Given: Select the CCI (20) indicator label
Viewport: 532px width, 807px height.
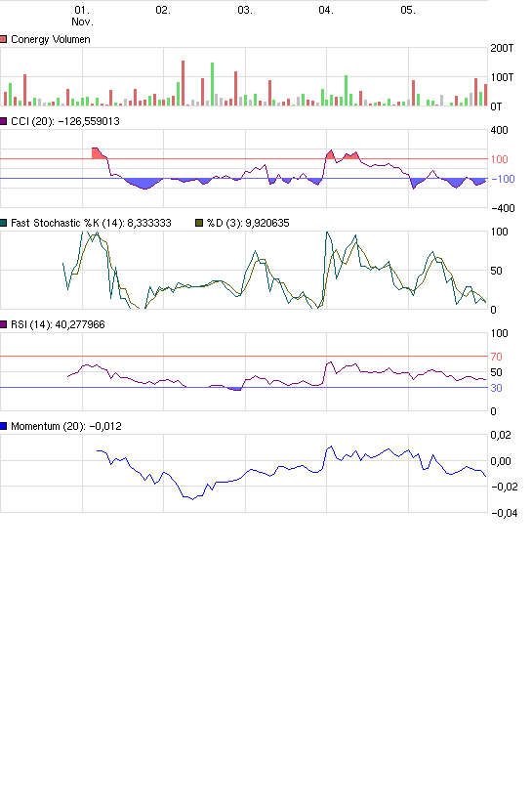Looking at the screenshot, I should click(x=65, y=121).
